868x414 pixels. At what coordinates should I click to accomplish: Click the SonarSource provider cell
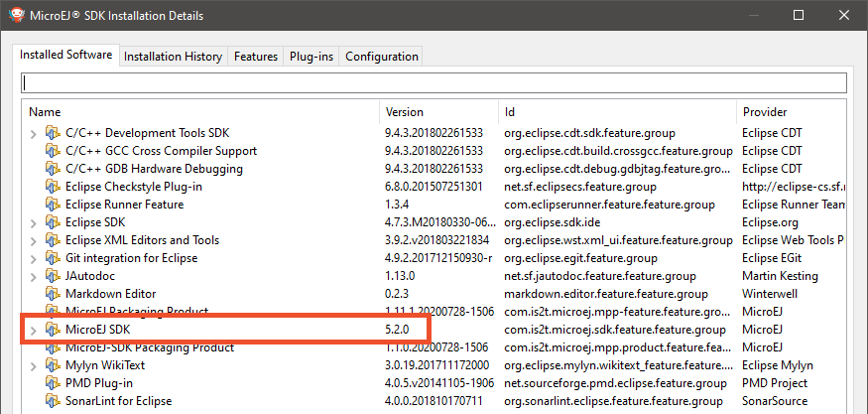pos(775,401)
